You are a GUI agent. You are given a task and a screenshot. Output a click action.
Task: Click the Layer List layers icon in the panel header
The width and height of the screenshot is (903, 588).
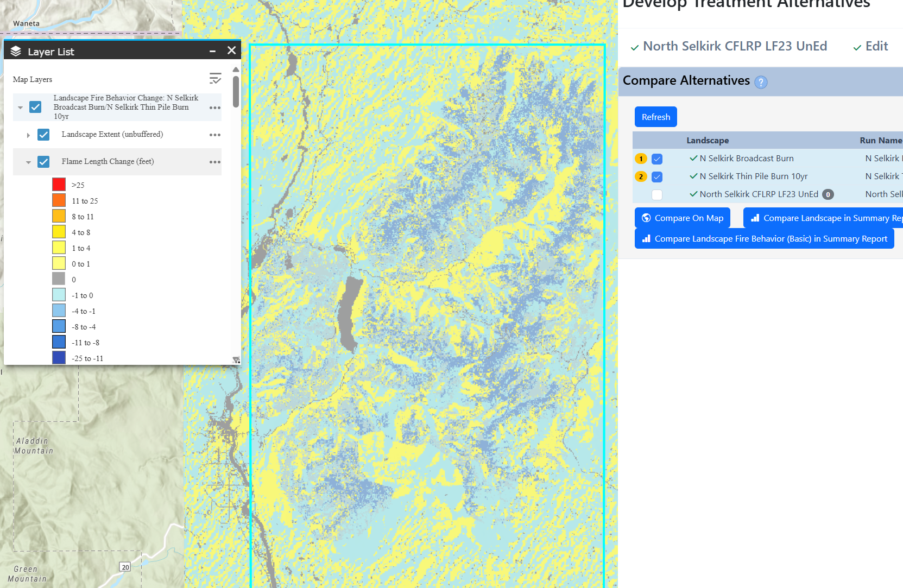tap(15, 51)
